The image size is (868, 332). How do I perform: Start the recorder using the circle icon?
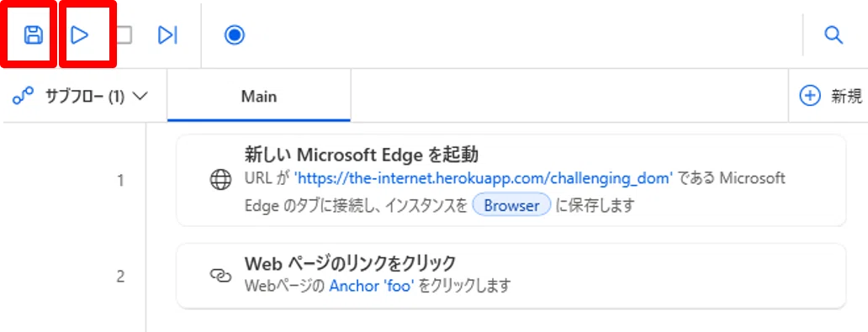point(235,34)
